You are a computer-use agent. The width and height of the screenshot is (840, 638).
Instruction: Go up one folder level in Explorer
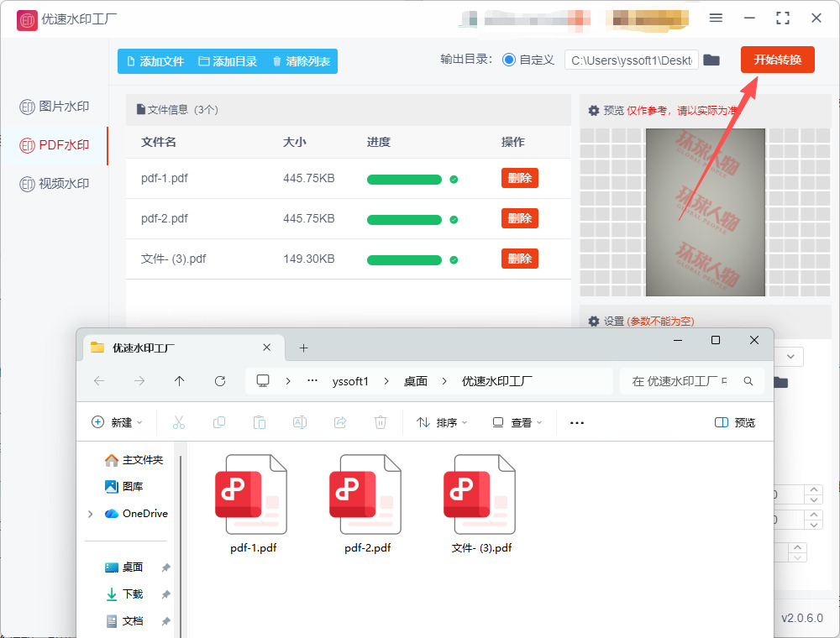(x=180, y=380)
